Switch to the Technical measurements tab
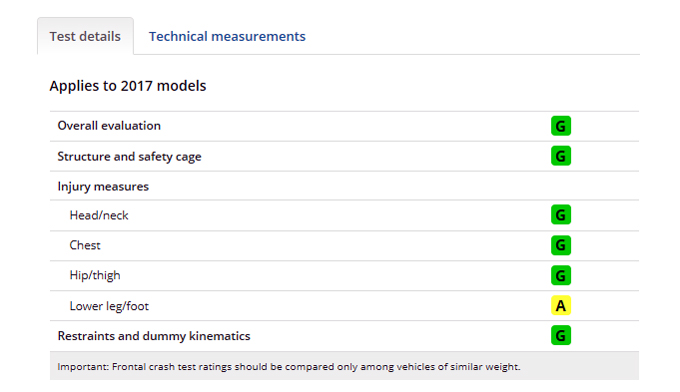This screenshot has height=392, width=680. [227, 36]
